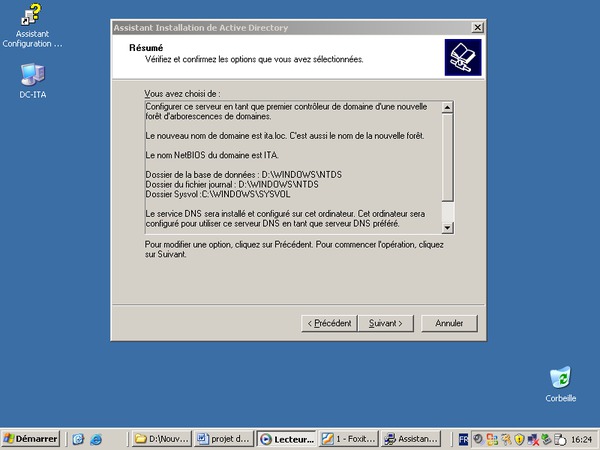Select the Corbeille recycle bin icon
Screen dimensions: 600x450
tap(561, 384)
